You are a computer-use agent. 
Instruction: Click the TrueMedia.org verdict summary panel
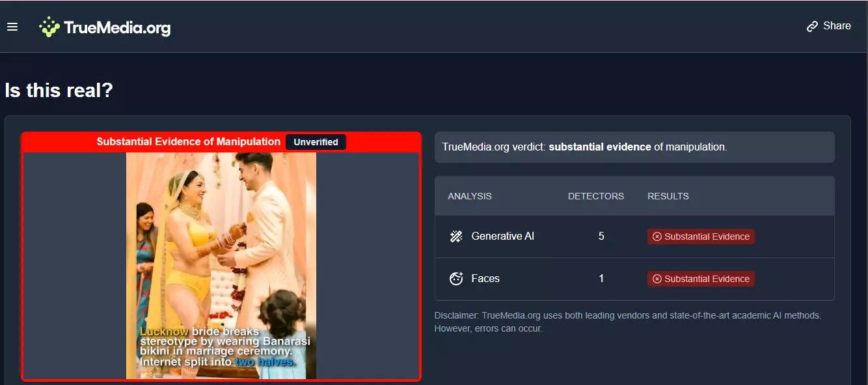(x=634, y=147)
